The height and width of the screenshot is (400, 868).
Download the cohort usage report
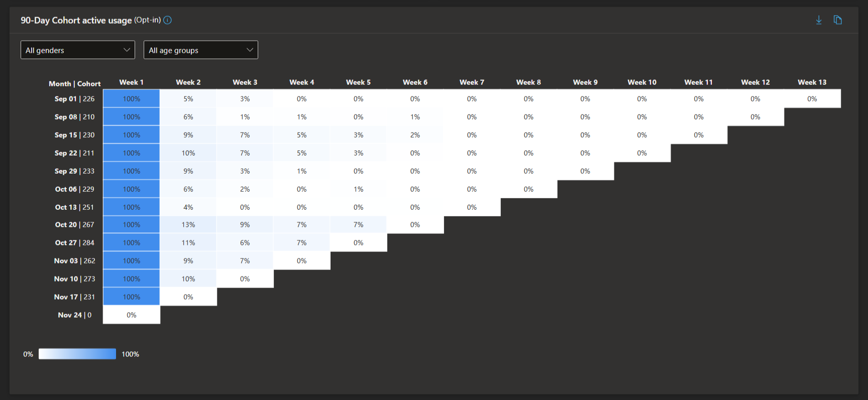click(819, 20)
